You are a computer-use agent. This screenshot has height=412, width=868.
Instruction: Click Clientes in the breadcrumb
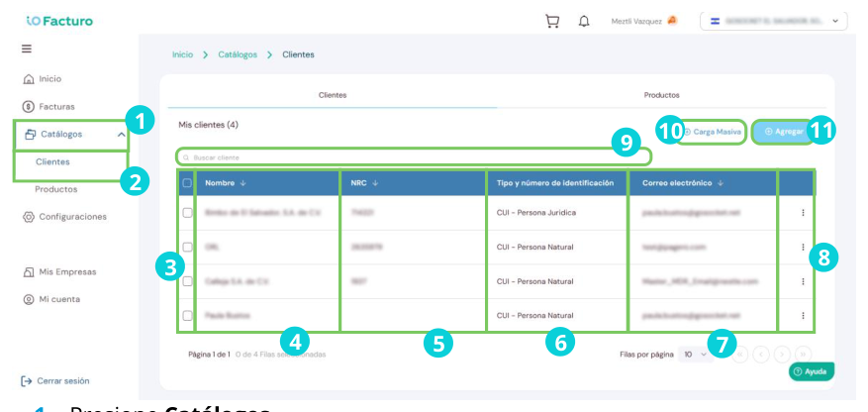(298, 54)
